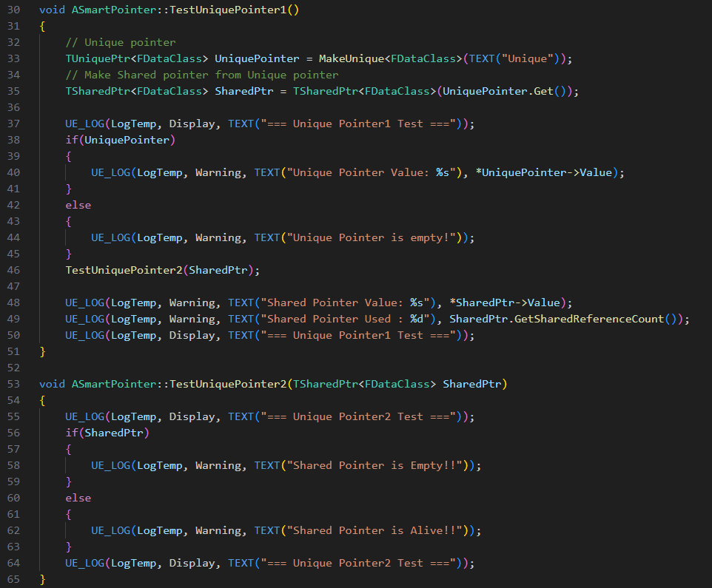This screenshot has width=712, height=588.
Task: Click the 'else' keyword on line 60
Action: click(x=78, y=499)
